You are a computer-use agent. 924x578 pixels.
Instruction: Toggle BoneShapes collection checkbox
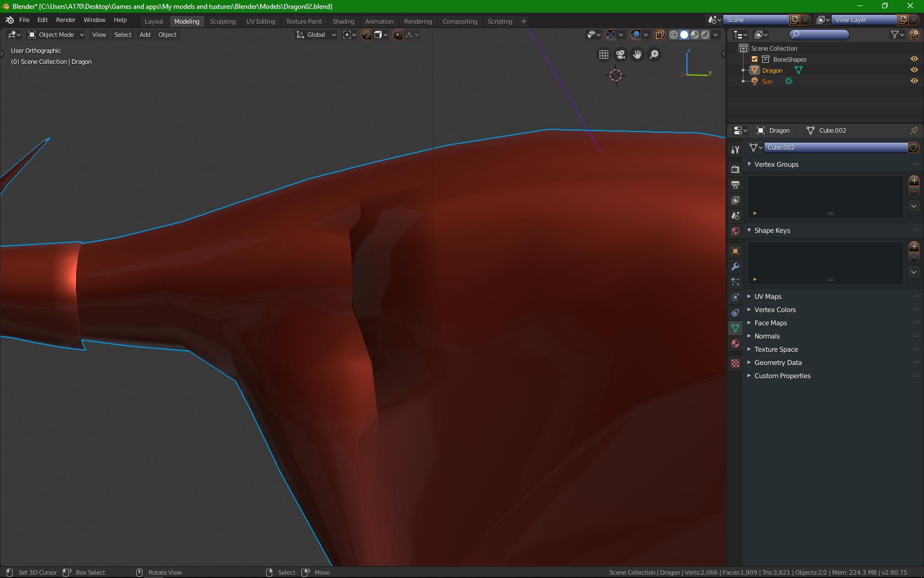coord(755,59)
